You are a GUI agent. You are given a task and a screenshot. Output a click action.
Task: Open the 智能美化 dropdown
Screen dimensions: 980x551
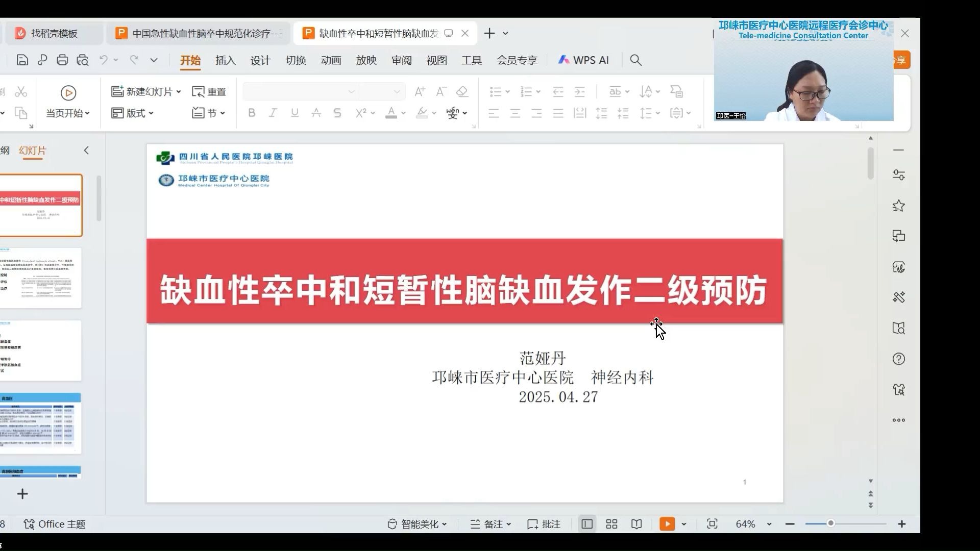[x=417, y=524]
